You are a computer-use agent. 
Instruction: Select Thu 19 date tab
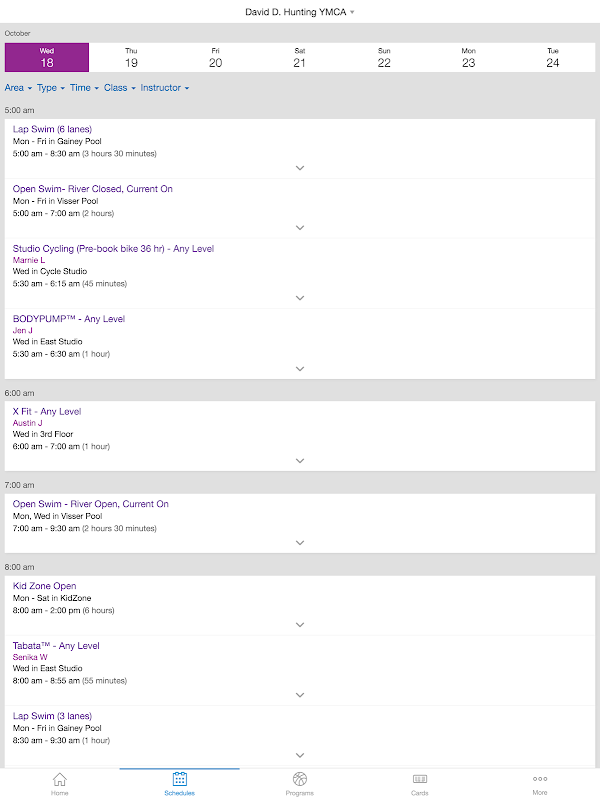(131, 57)
